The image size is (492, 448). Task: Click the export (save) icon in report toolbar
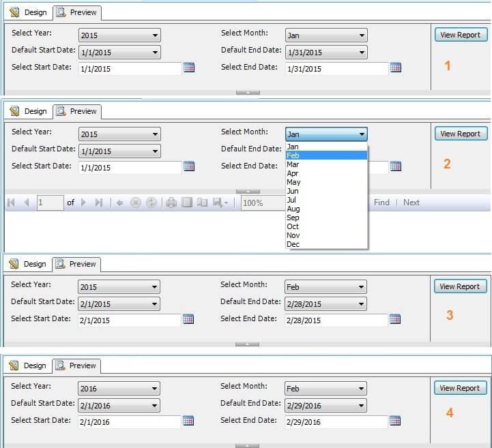(218, 203)
